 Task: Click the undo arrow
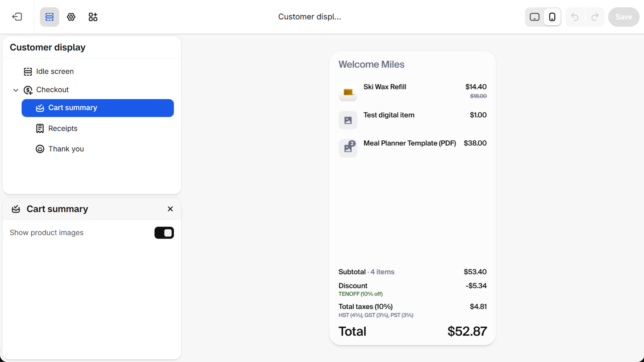[x=575, y=17]
